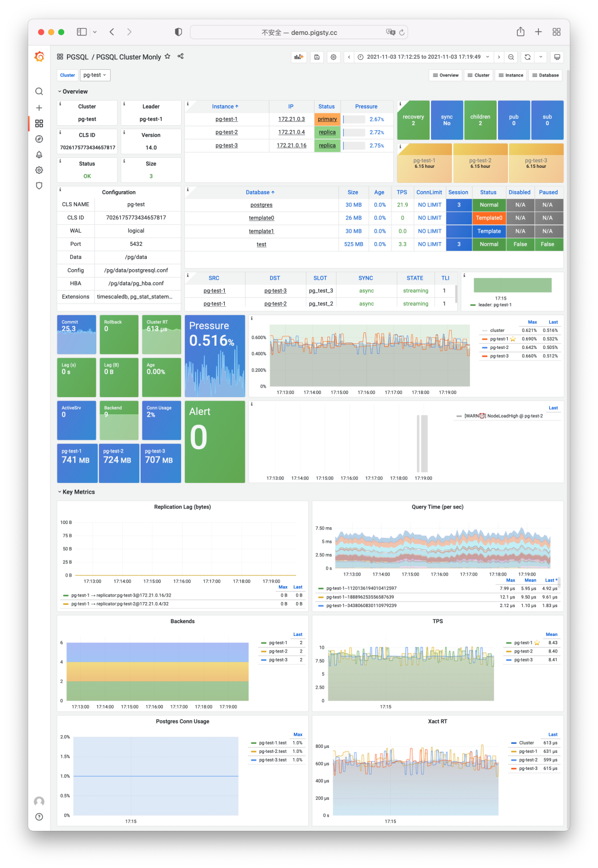This screenshot has height=868, width=598.
Task: Go to the Database dashboard link tab
Action: 545,75
